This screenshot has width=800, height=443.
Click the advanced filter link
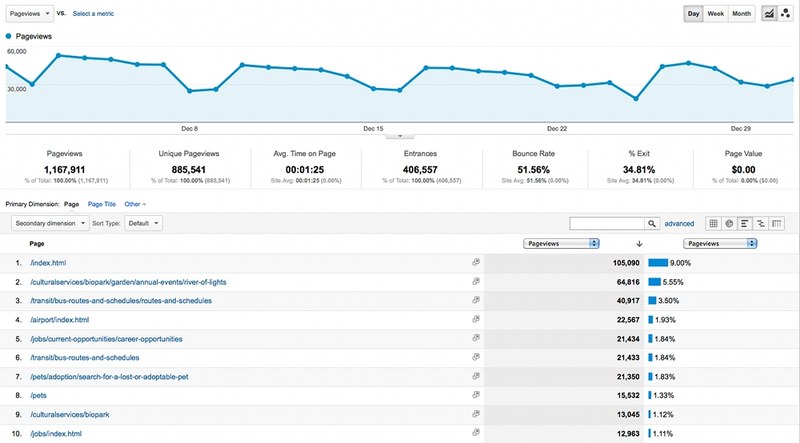[680, 224]
